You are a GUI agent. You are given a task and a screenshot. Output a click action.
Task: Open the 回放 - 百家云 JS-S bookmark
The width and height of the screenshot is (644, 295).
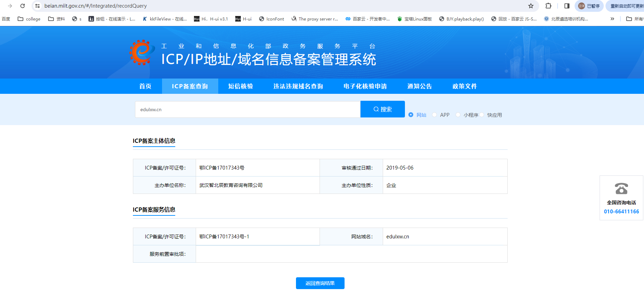point(514,19)
